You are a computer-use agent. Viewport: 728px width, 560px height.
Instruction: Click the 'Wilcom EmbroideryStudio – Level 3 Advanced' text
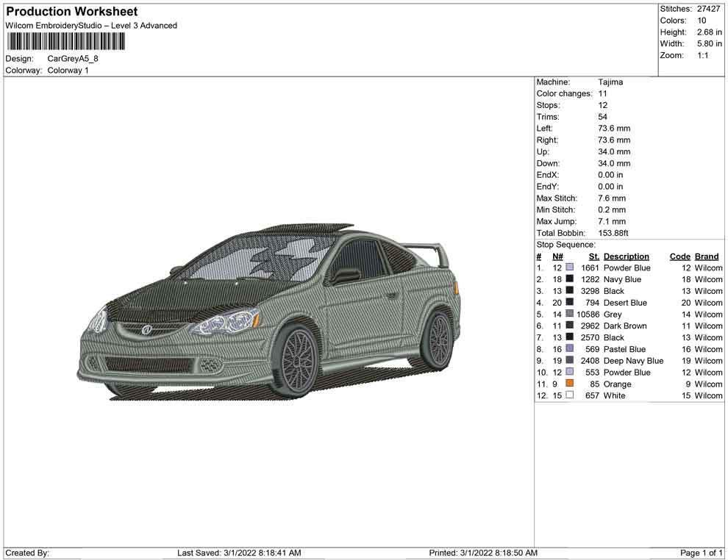(x=91, y=26)
